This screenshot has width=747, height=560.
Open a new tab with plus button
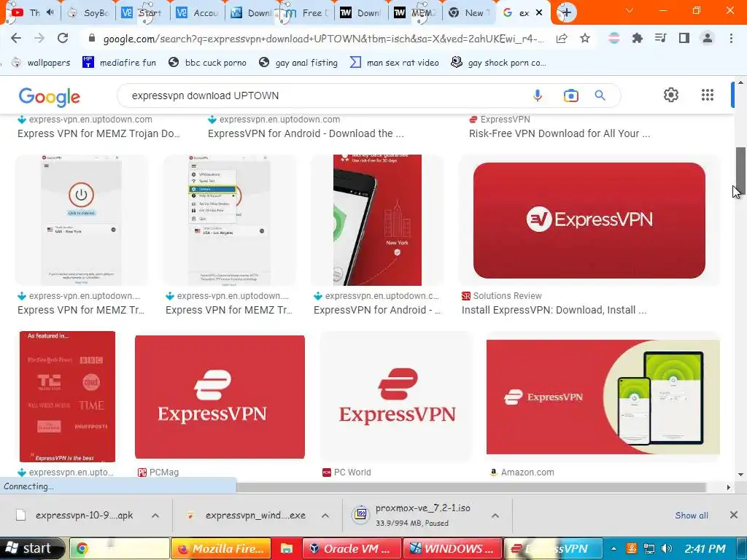566,12
